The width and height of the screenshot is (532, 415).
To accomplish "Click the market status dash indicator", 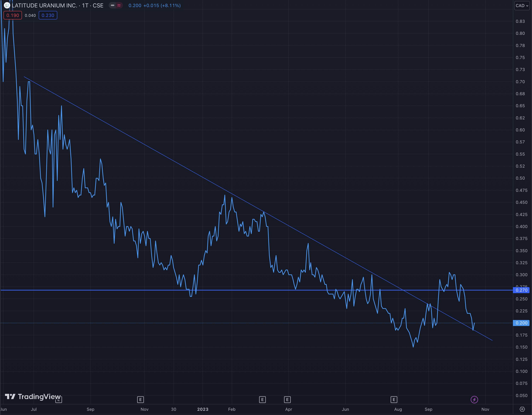I will pyautogui.click(x=113, y=5).
